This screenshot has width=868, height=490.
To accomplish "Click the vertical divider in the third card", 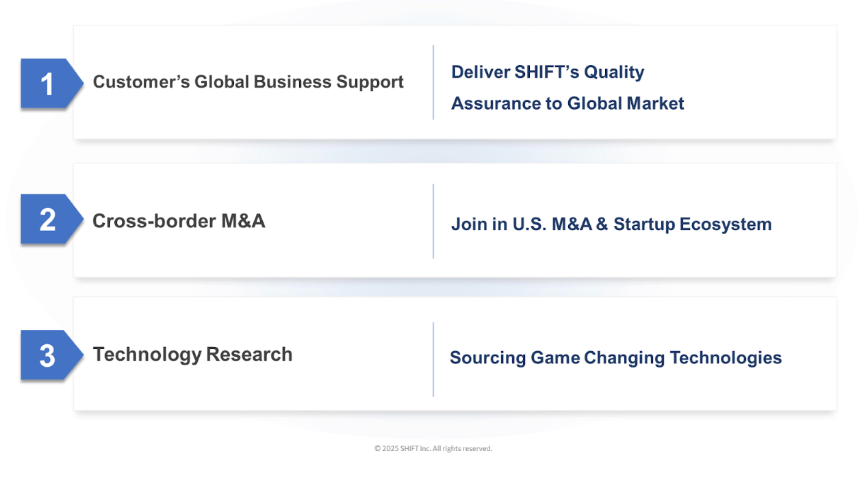I will [433, 359].
